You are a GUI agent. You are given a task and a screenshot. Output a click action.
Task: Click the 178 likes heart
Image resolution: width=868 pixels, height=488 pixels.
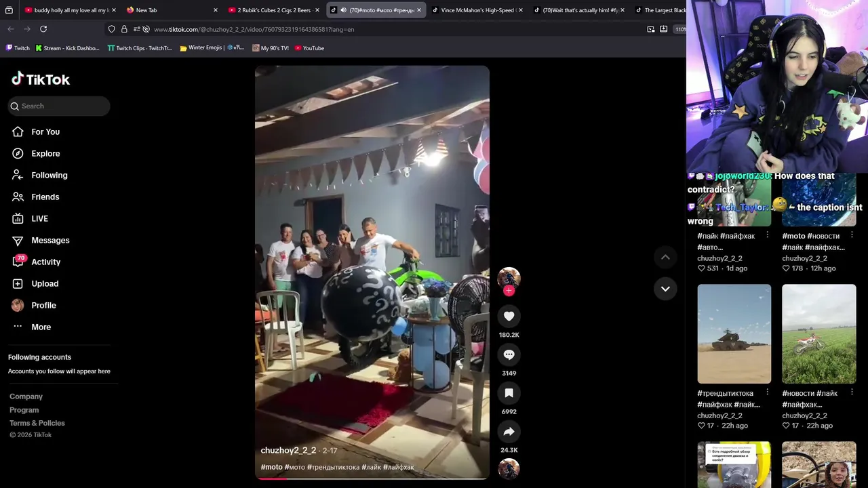coord(786,268)
